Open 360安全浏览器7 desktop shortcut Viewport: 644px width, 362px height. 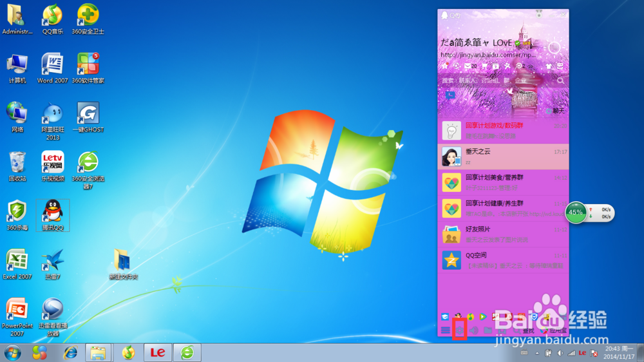88,170
